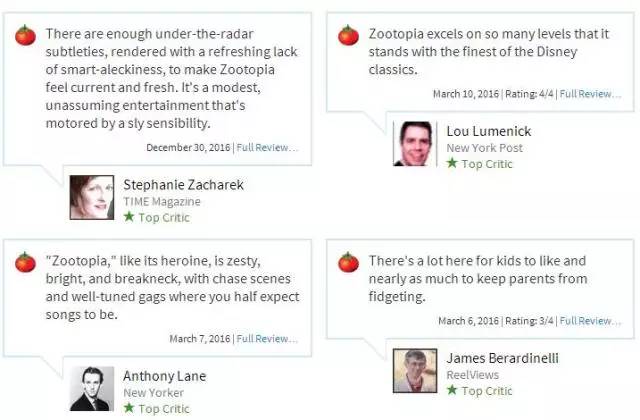Select the ReelViews publication name

point(472,375)
